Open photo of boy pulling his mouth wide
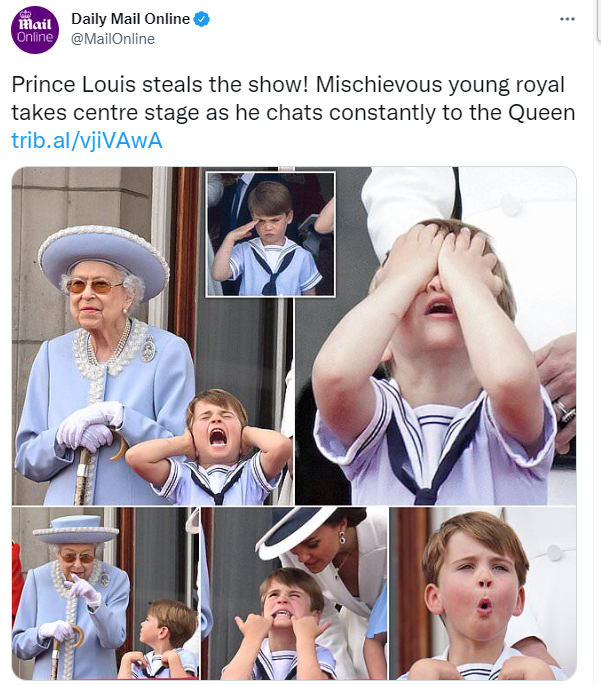Image resolution: width=601 pixels, height=685 pixels. (x=294, y=593)
